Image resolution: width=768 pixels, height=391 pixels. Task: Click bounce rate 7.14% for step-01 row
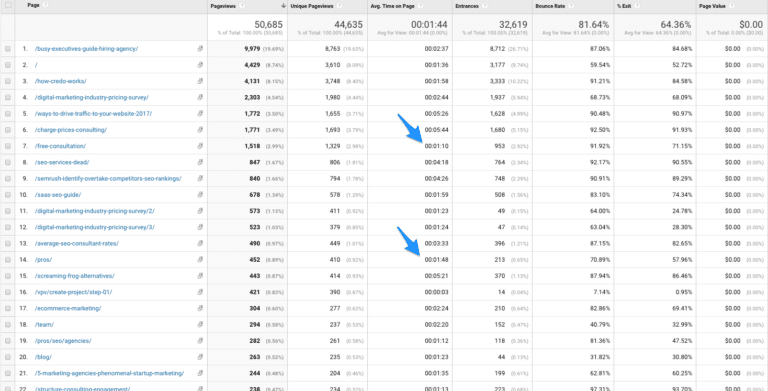point(602,292)
